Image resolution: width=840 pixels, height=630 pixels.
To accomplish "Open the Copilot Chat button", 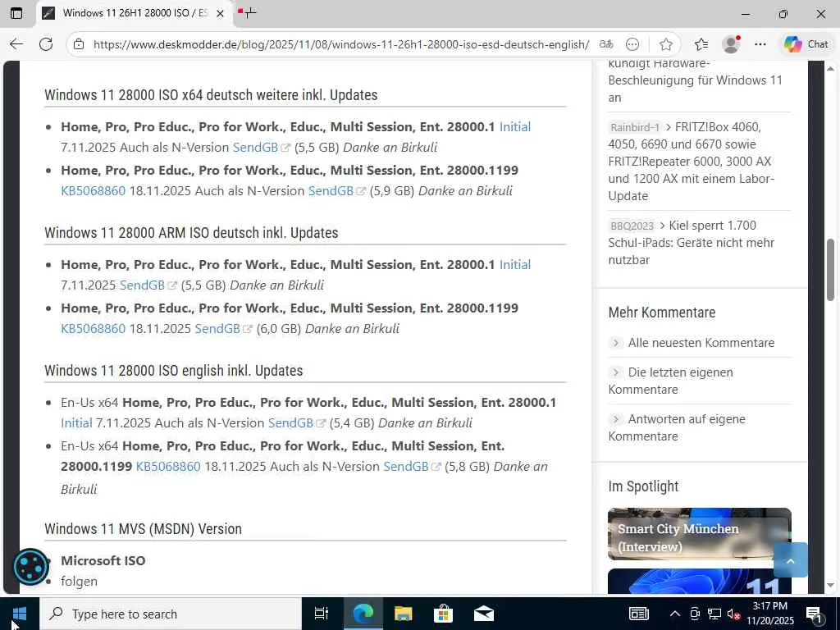I will pos(806,44).
